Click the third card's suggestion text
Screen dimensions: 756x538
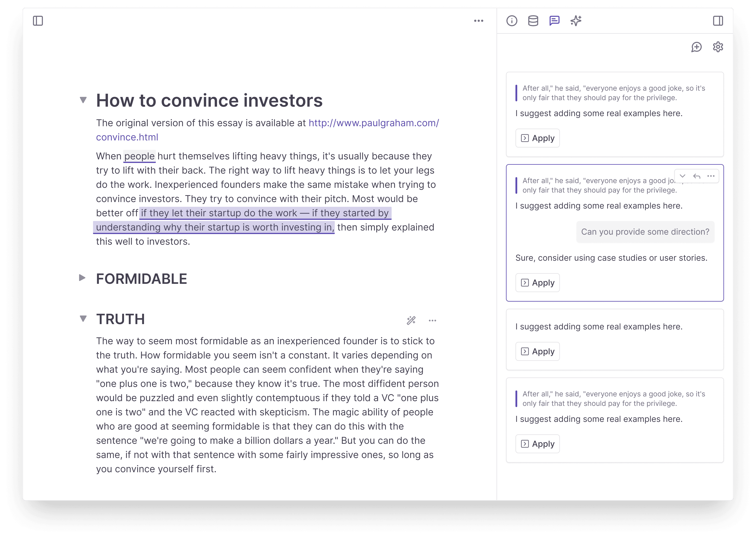(x=599, y=327)
